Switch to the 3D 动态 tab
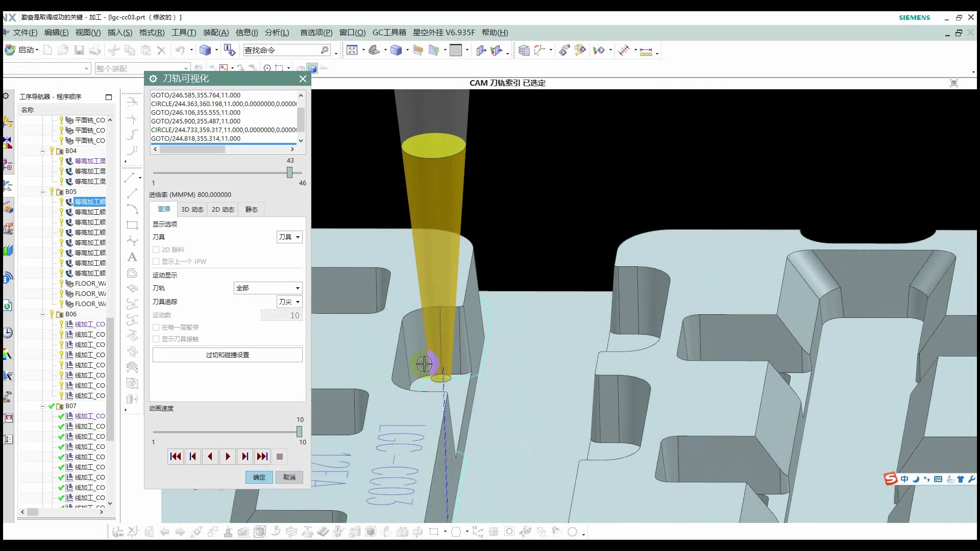The width and height of the screenshot is (980, 551). [x=192, y=210]
